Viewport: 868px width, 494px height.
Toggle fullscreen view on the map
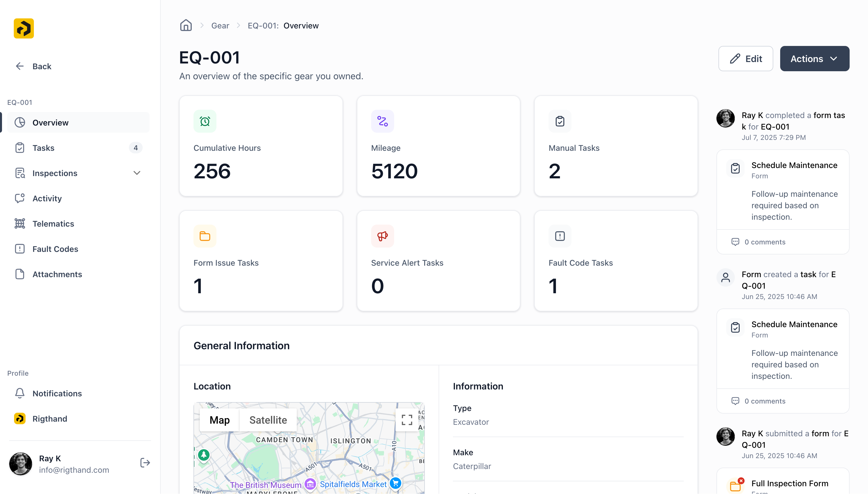pyautogui.click(x=407, y=420)
